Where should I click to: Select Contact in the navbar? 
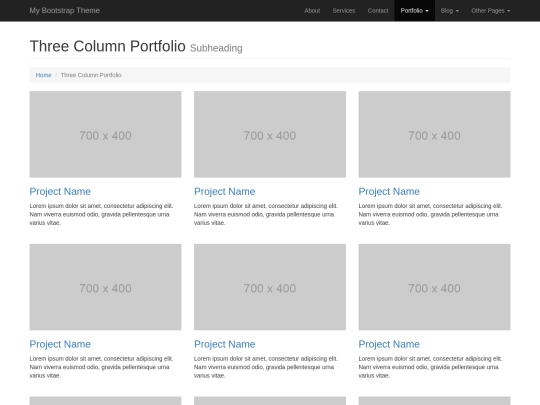[x=378, y=11]
